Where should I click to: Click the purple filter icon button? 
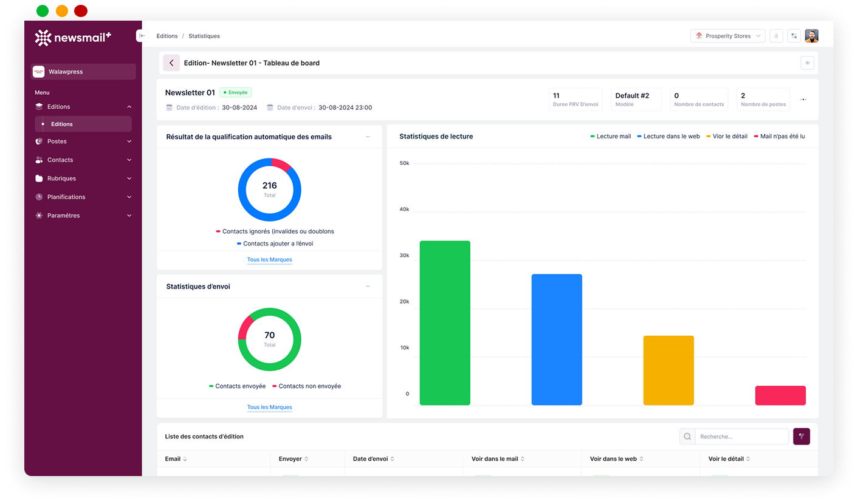801,436
